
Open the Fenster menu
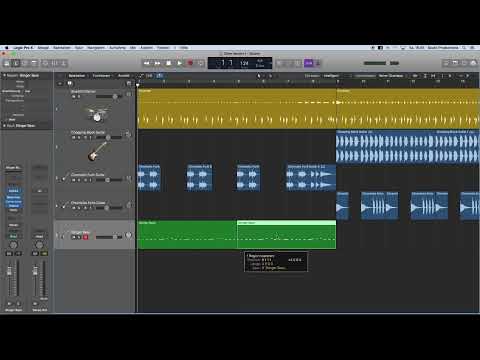(163, 48)
